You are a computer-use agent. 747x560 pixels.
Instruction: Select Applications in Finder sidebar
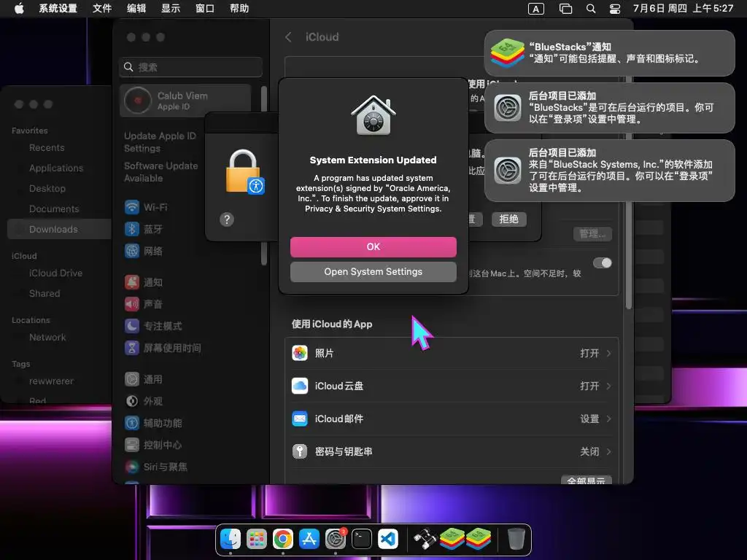[x=56, y=168]
